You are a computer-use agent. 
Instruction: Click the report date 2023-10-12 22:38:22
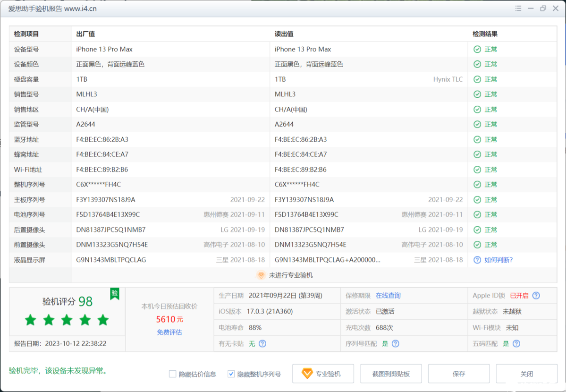point(76,343)
